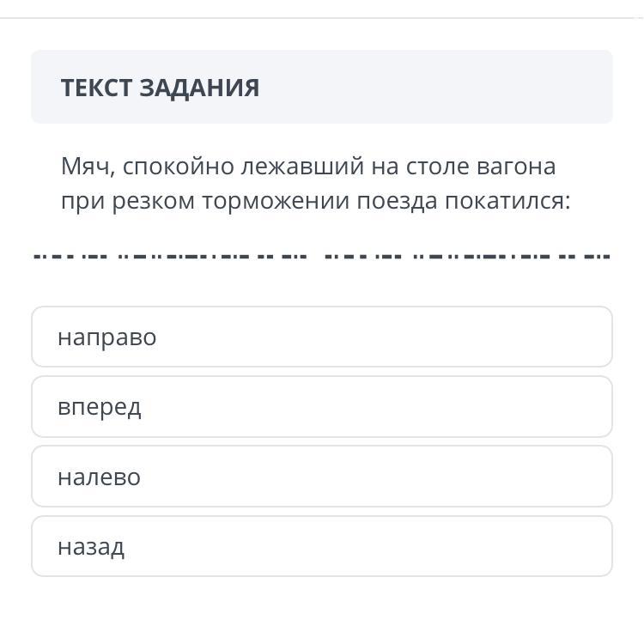Click the word "вперед" in the second answer
This screenshot has height=644, width=644.
click(x=99, y=407)
